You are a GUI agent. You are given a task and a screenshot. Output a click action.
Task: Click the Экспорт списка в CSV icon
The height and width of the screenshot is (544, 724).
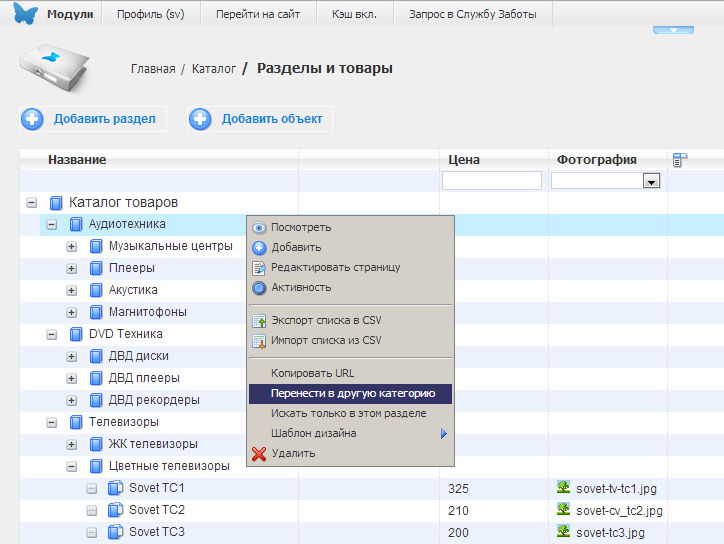[x=259, y=321]
